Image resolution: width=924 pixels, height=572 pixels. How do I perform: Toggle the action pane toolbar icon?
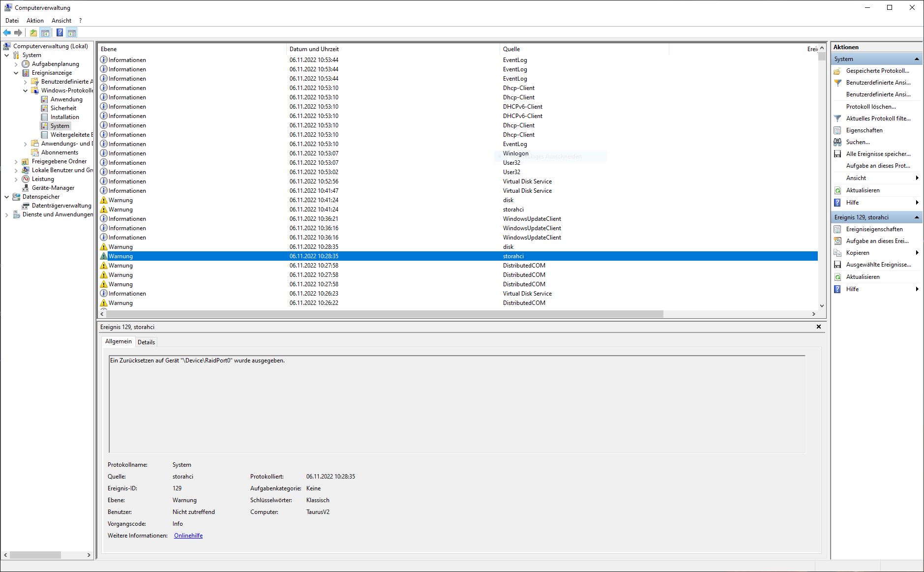pyautogui.click(x=72, y=33)
